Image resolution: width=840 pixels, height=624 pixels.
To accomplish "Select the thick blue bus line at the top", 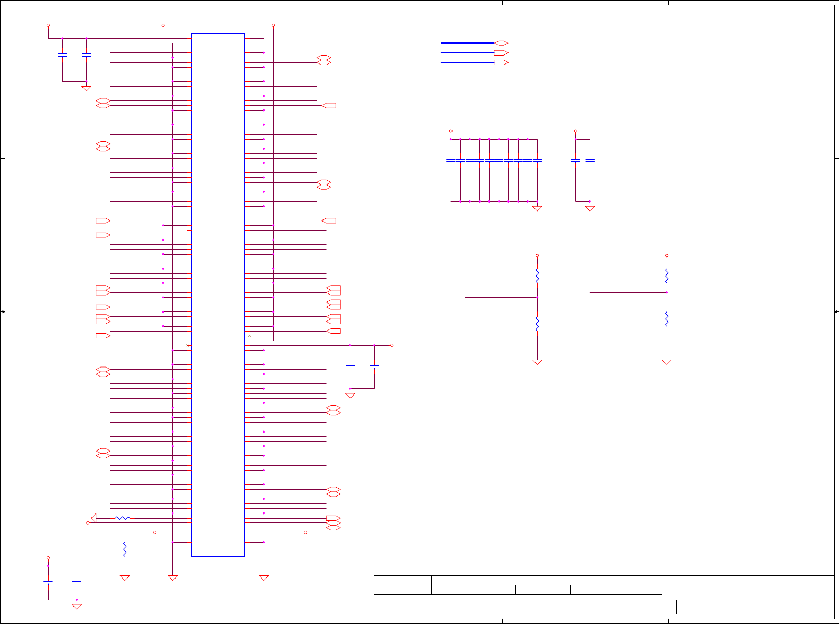I will tap(467, 43).
